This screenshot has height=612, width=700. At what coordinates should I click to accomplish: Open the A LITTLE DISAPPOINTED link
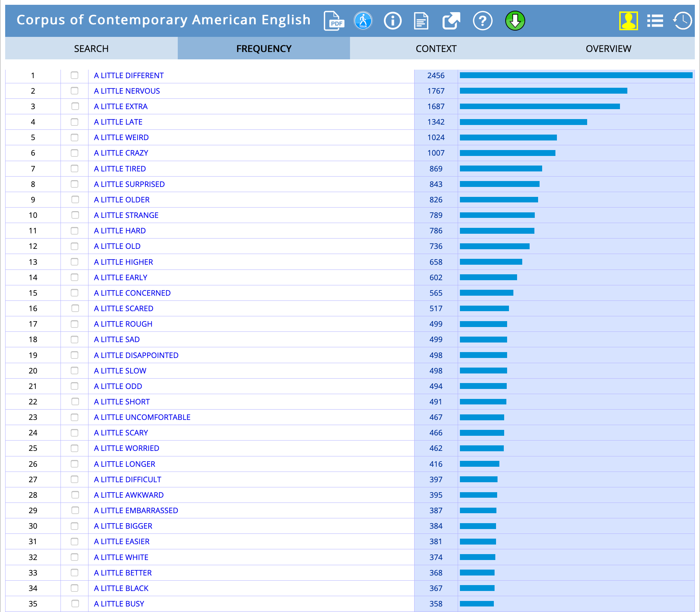pos(136,355)
